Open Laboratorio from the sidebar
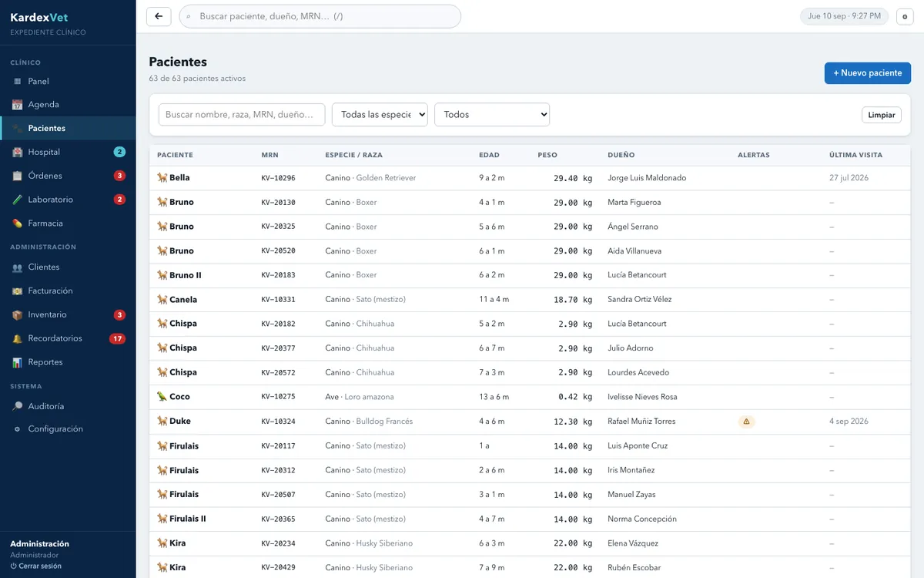The width and height of the screenshot is (924, 578). [68, 200]
